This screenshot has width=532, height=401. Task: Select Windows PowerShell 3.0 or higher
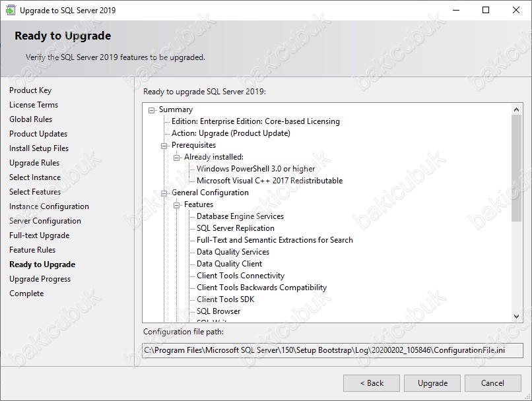[256, 169]
